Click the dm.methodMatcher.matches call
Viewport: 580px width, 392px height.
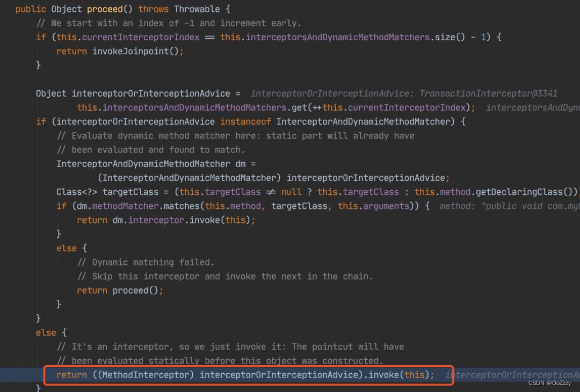coord(139,206)
